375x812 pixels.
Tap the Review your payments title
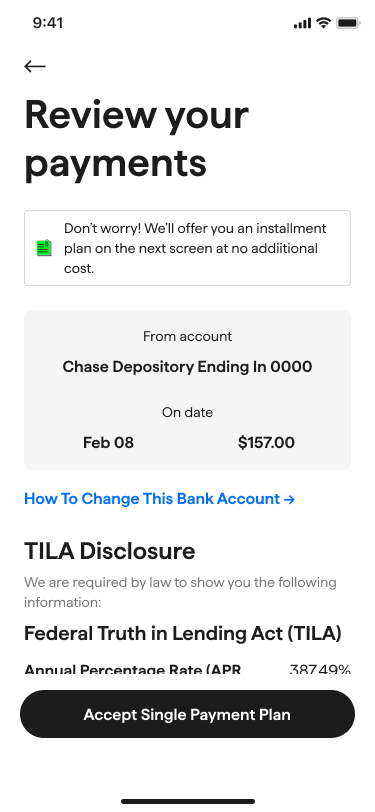137,138
